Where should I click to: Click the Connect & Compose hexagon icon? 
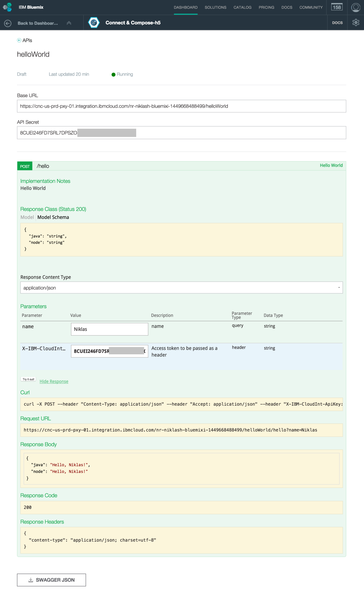pyautogui.click(x=94, y=23)
